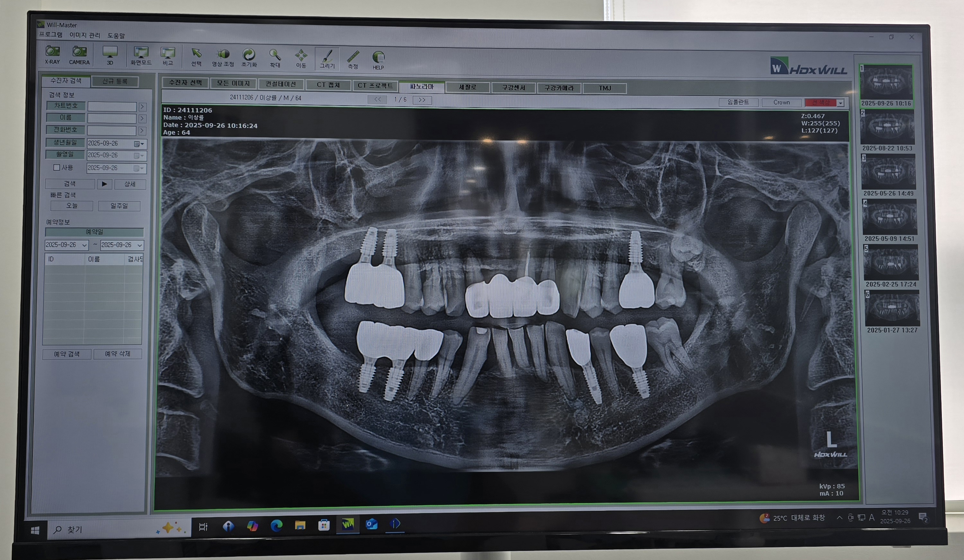
Task: Pick the red line color swatch
Action: (821, 102)
